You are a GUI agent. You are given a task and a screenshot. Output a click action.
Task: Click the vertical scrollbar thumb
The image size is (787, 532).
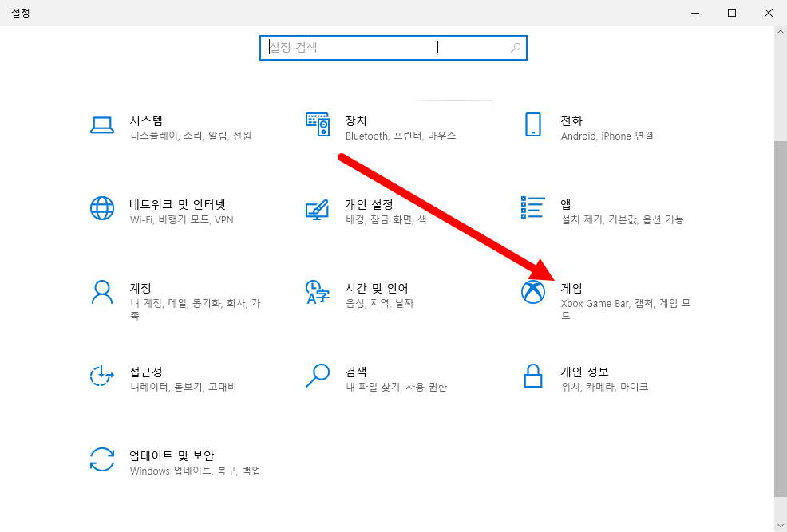click(x=780, y=318)
